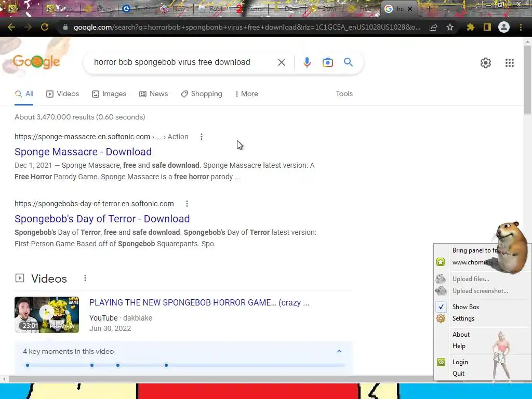Click the chomikuj home icon in tray menu
This screenshot has height=399, width=532.
pyautogui.click(x=441, y=262)
